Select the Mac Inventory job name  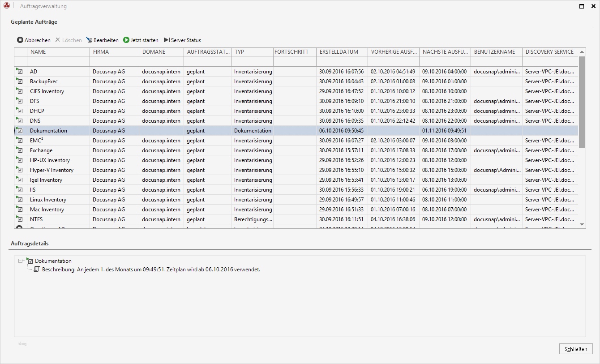click(47, 210)
